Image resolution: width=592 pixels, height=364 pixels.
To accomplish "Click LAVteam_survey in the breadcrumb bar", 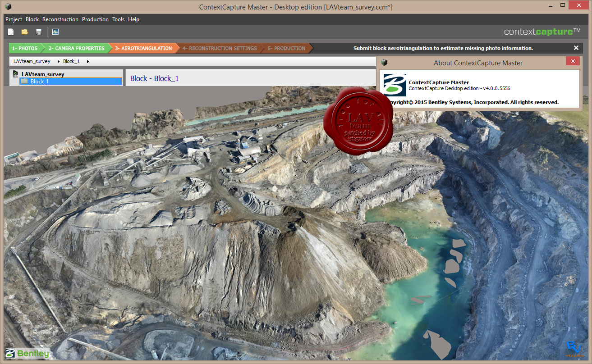I will coord(32,61).
